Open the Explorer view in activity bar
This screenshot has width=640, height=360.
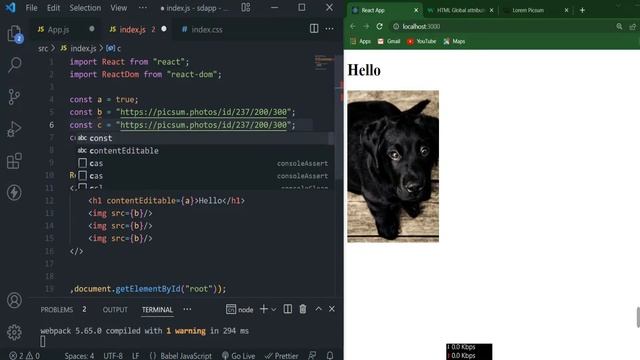(x=14, y=33)
